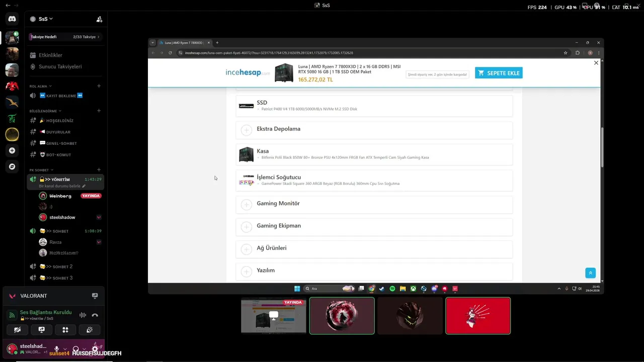Viewport: 644px width, 362px height.
Task: Click the incehesap logo
Action: [x=248, y=73]
